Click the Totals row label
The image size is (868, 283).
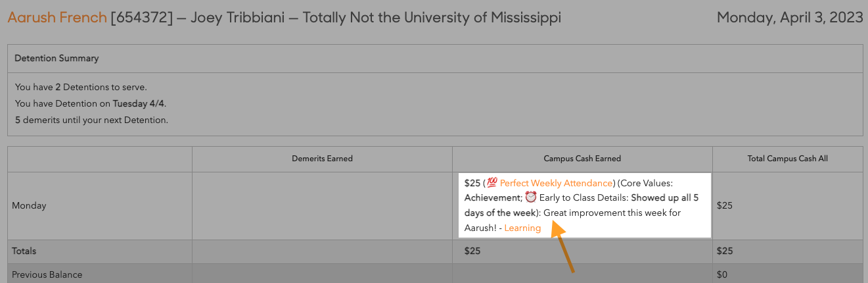tap(24, 251)
